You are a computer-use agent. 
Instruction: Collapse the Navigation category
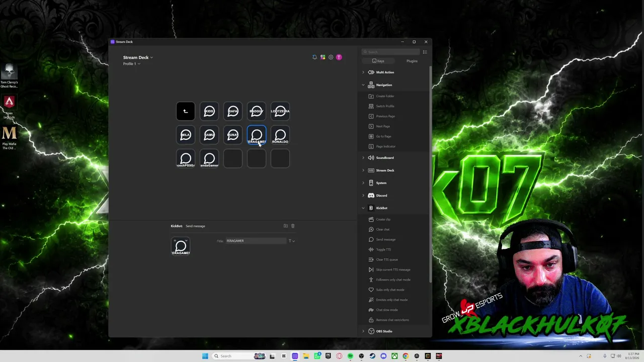point(363,85)
